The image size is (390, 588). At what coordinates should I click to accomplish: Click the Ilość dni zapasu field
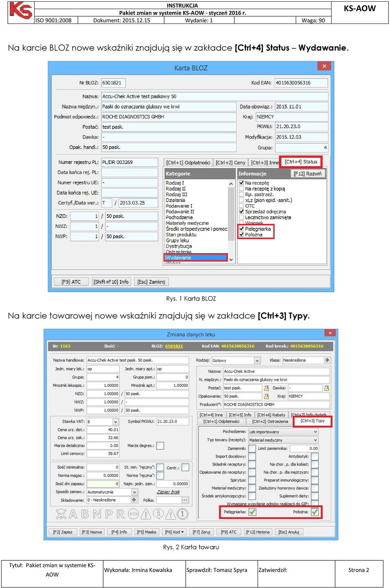(x=103, y=484)
